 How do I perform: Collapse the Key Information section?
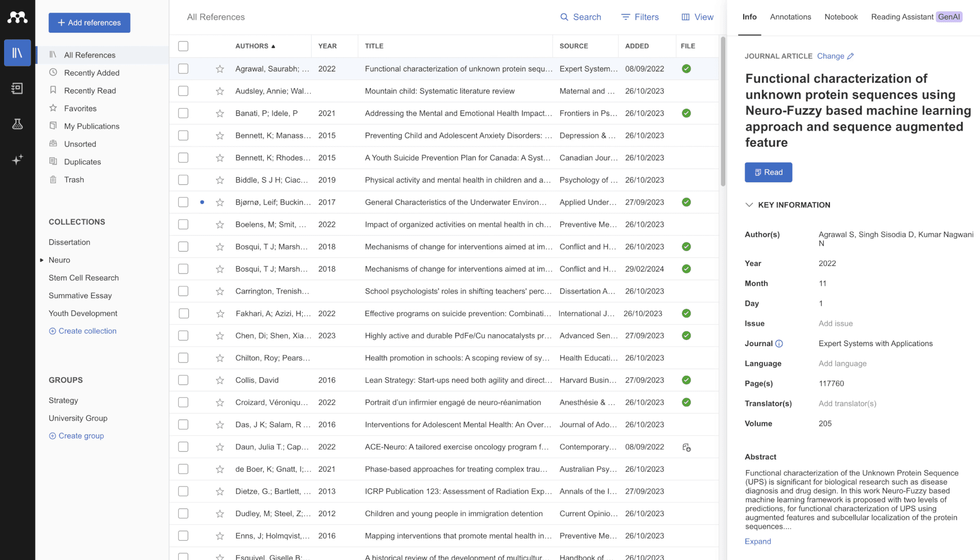tap(749, 205)
